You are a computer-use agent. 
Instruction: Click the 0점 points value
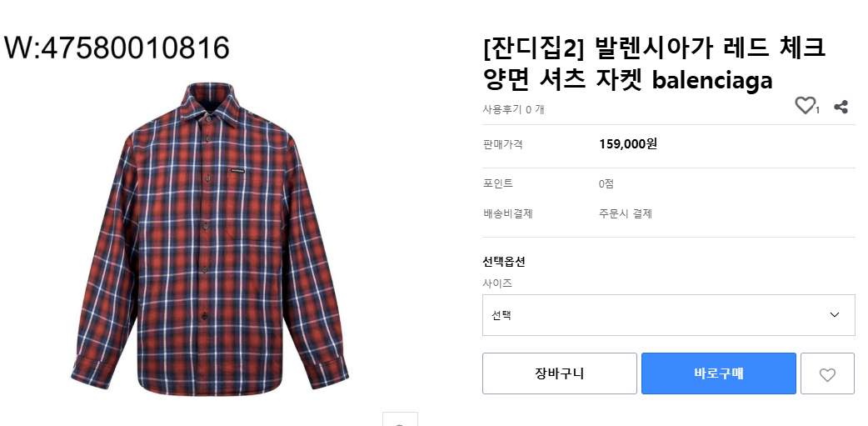click(606, 183)
